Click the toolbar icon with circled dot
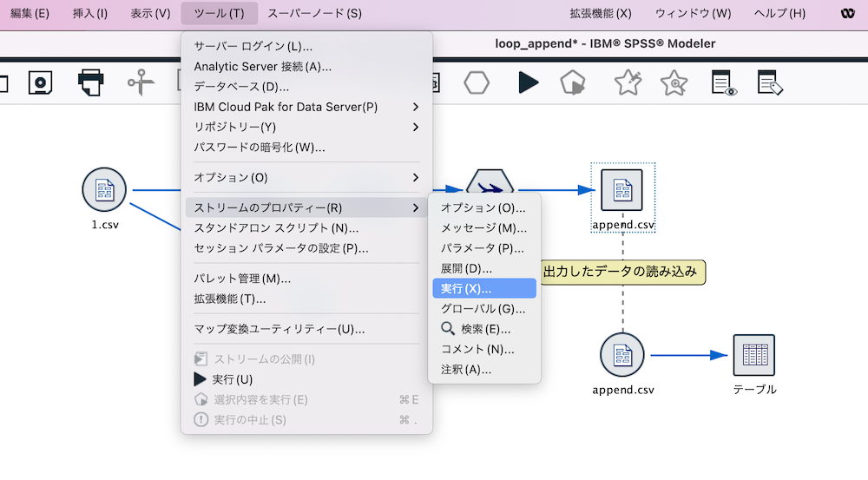The image size is (868, 480). tap(41, 83)
